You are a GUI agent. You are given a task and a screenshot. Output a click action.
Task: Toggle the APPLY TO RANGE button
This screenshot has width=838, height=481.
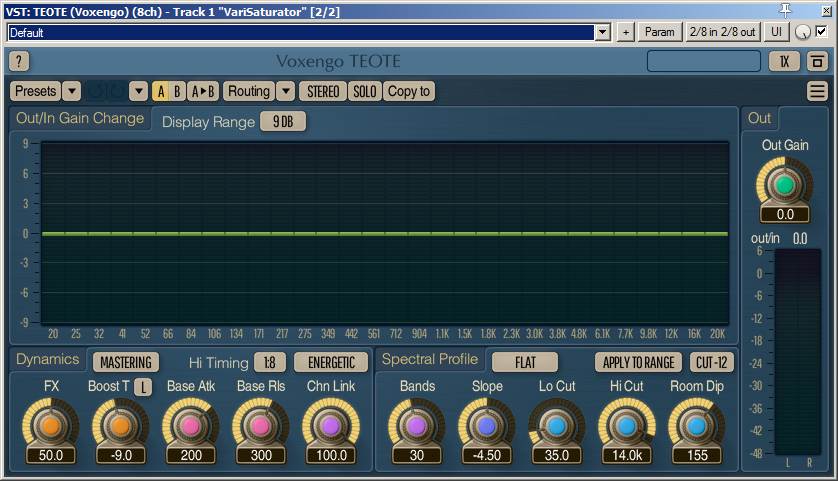(639, 363)
